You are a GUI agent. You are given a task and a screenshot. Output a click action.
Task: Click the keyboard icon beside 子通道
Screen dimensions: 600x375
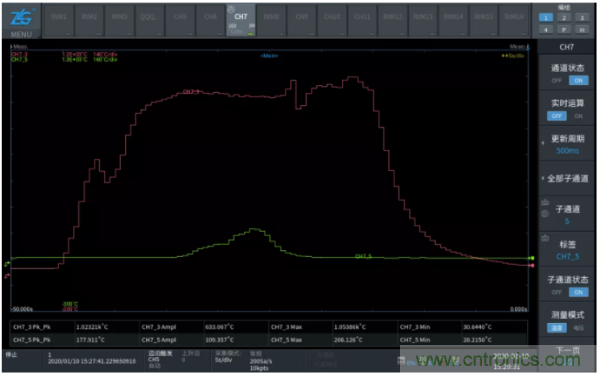[x=545, y=202]
